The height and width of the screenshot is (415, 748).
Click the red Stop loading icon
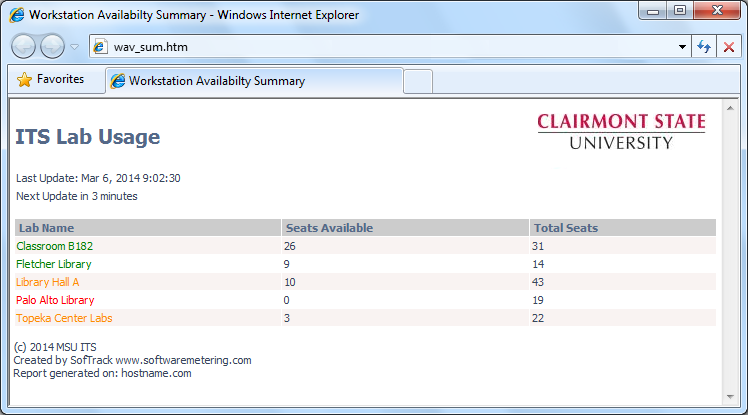728,47
